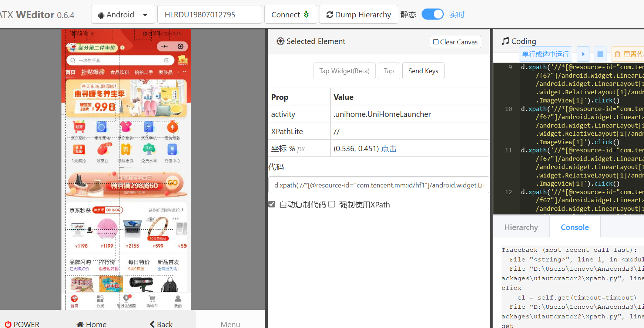Open the 领京豆 bean icon
Viewport: 644px width, 328px height.
tap(103, 149)
